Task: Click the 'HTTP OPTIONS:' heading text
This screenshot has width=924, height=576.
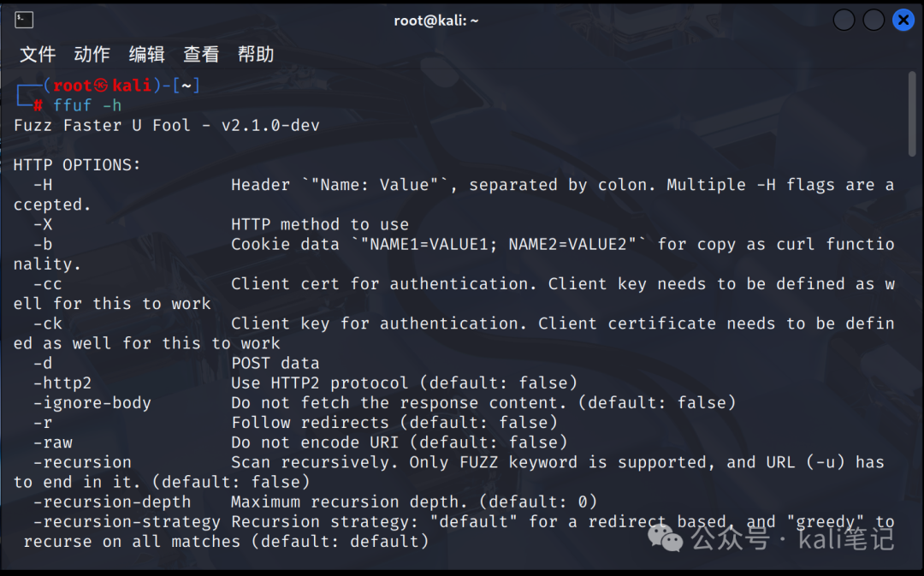Action: click(77, 165)
